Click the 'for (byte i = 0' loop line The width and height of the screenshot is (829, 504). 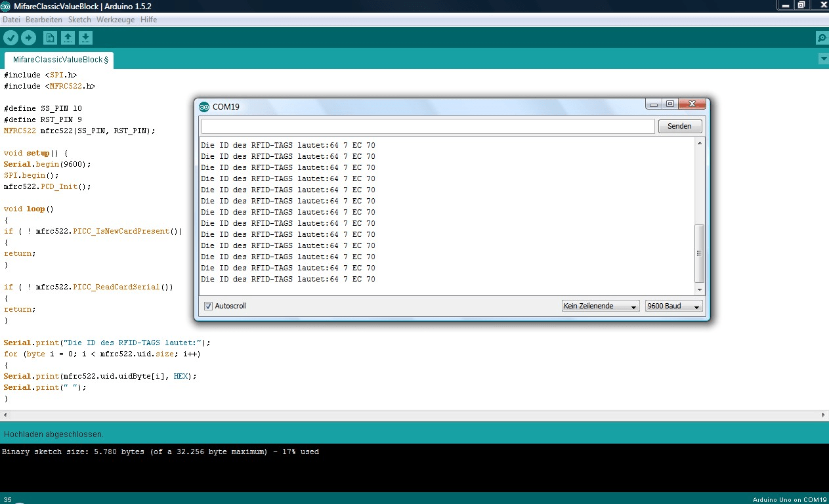[102, 354]
